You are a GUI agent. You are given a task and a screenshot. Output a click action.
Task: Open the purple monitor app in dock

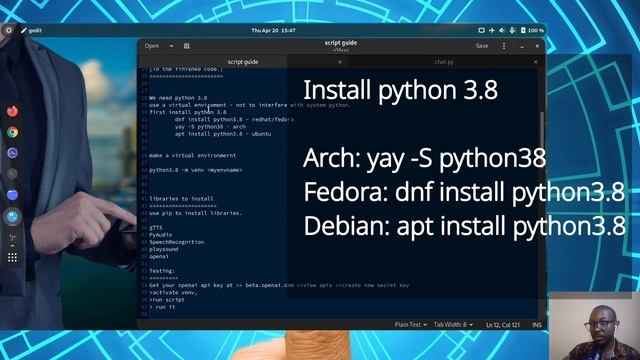tap(12, 153)
